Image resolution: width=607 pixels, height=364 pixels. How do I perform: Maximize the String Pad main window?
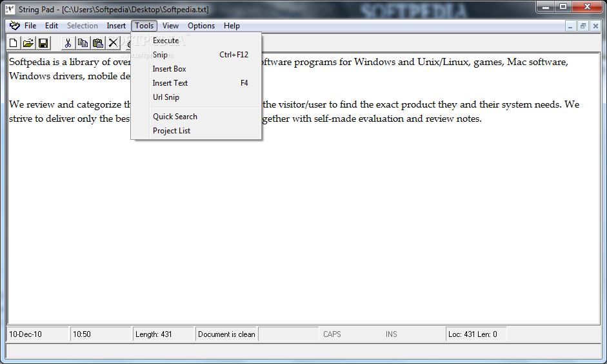tap(563, 6)
